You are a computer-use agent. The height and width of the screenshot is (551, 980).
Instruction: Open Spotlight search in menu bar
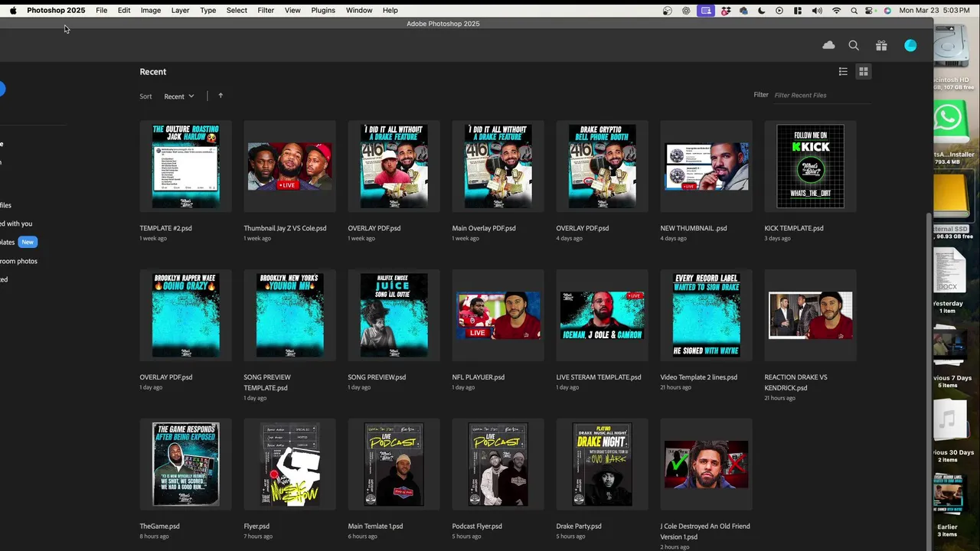coord(854,10)
